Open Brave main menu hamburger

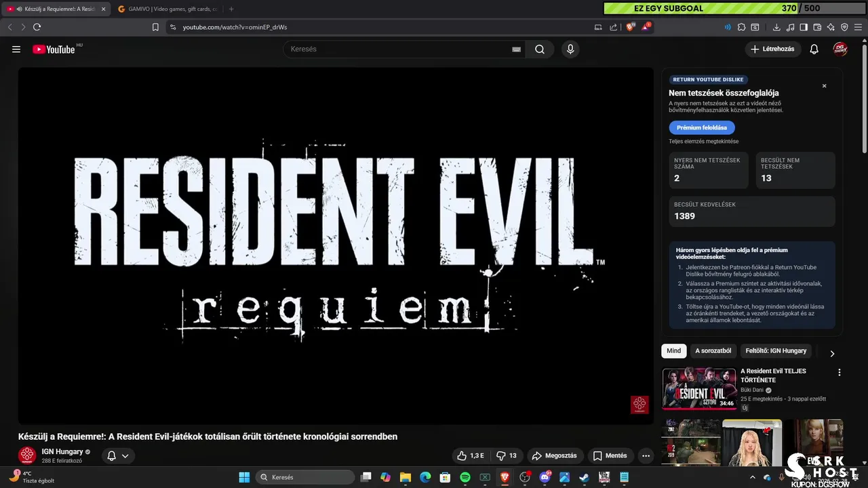coord(859,27)
